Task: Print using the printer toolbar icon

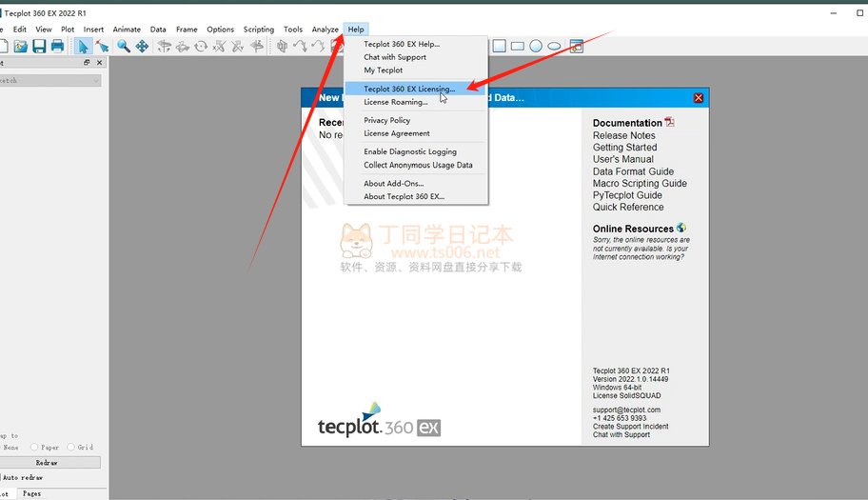Action: pyautogui.click(x=57, y=46)
